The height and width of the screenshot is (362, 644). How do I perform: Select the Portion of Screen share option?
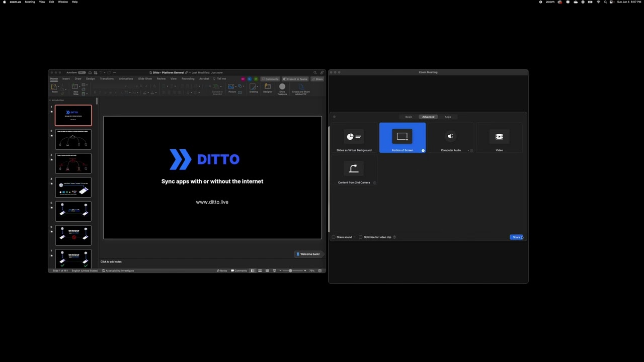pos(402,138)
